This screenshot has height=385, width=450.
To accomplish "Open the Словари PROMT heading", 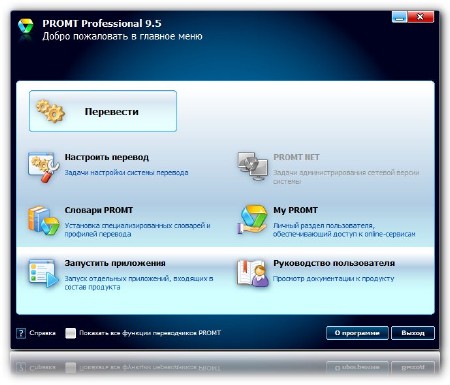I will (99, 210).
